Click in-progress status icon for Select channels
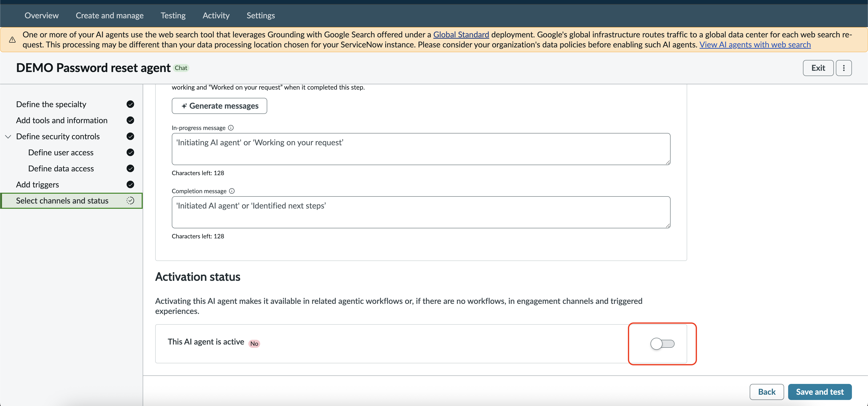 [x=130, y=201]
